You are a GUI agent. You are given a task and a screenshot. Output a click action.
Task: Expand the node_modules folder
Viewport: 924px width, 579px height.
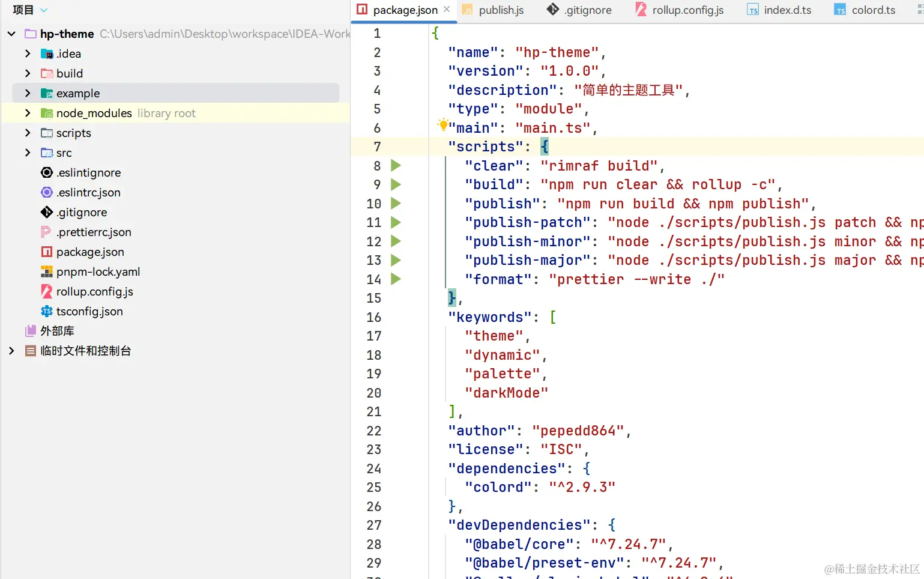coord(28,113)
